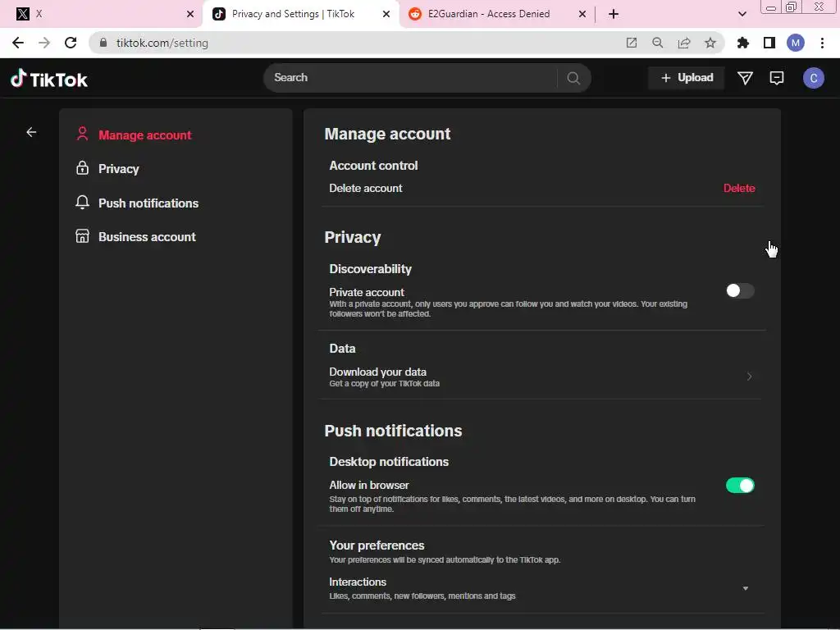Disable Allow in browser notifications toggle
The width and height of the screenshot is (840, 630).
click(739, 486)
